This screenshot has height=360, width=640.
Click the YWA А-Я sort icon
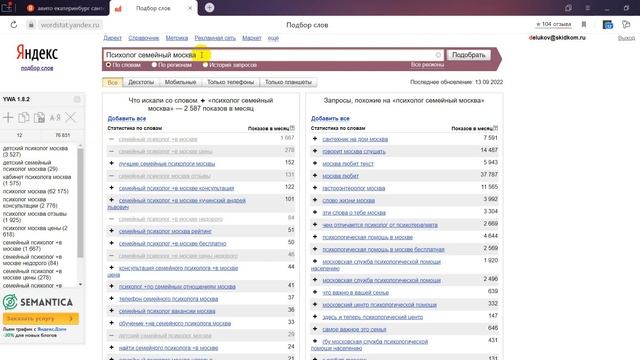click(x=55, y=118)
